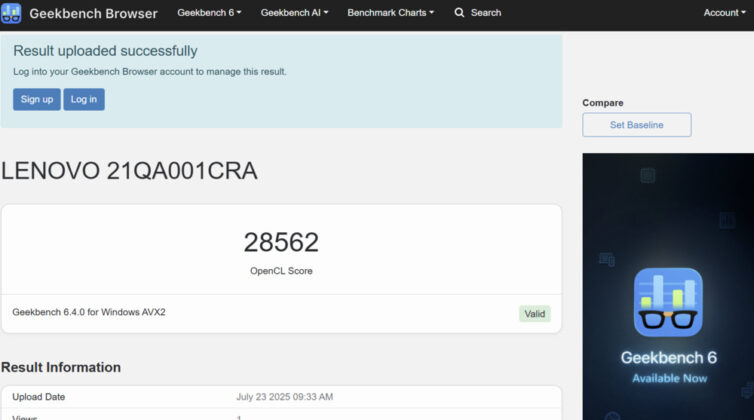This screenshot has height=420, width=754.
Task: Click the magnifier search icon
Action: click(x=459, y=13)
